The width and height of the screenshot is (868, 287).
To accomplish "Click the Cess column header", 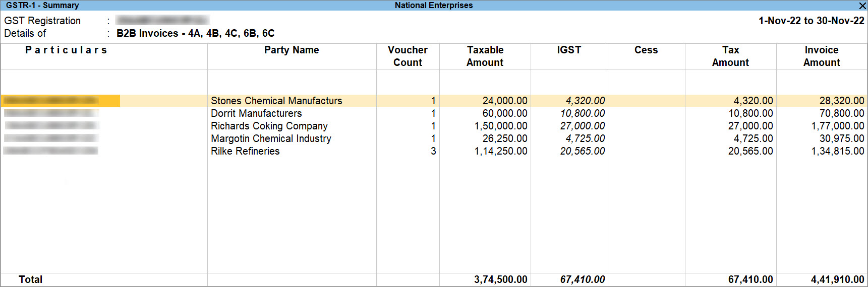I will coord(646,50).
